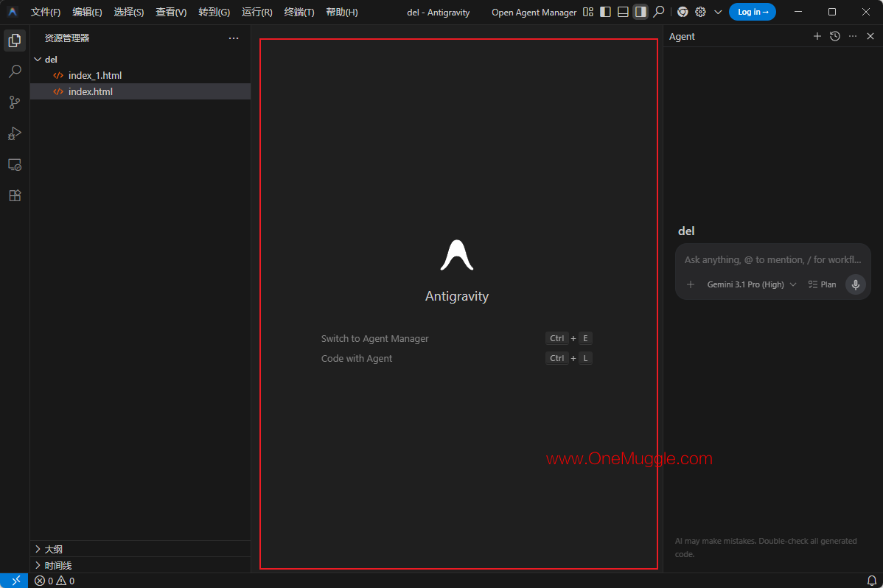
Task: Expand the chevron next to settings gear
Action: coord(718,12)
